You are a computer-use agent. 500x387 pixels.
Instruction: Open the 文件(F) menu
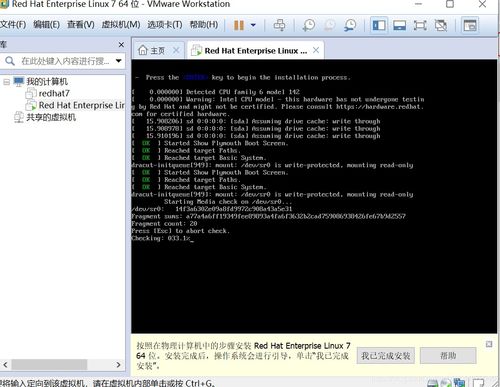tap(13, 25)
